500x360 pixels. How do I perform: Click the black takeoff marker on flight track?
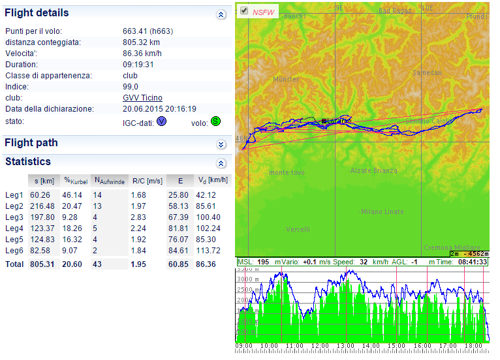(x=324, y=121)
